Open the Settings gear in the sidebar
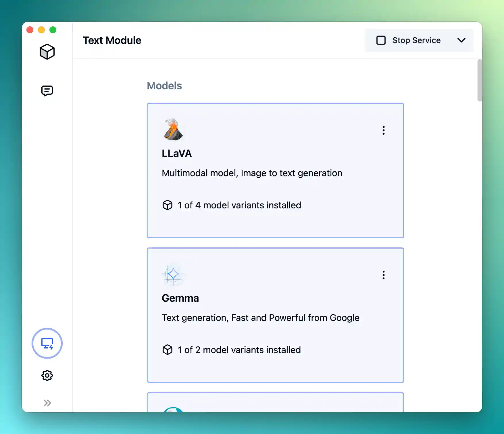The height and width of the screenshot is (434, 504). [x=47, y=375]
